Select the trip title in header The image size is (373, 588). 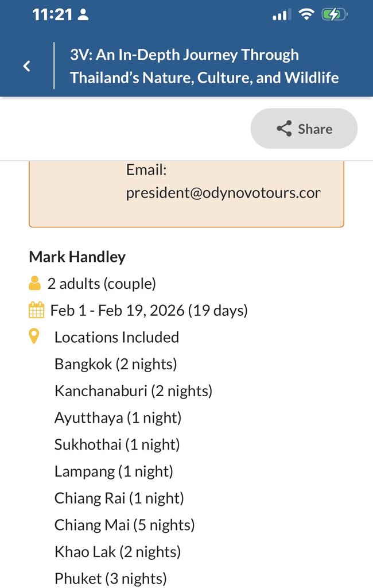204,66
